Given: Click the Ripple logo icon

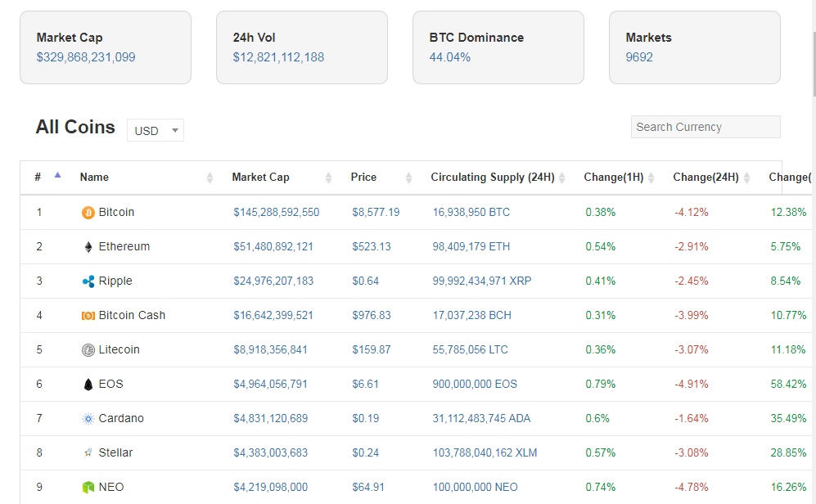Looking at the screenshot, I should pyautogui.click(x=88, y=281).
